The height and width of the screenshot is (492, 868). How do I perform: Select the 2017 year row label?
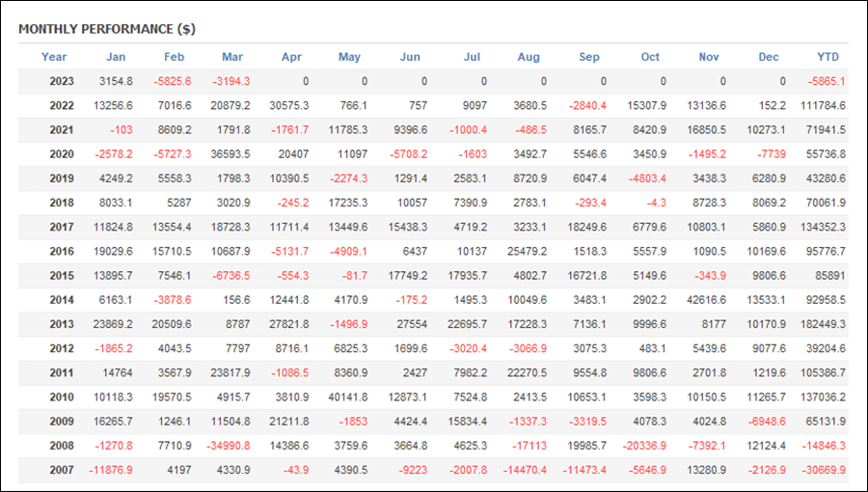tap(62, 227)
